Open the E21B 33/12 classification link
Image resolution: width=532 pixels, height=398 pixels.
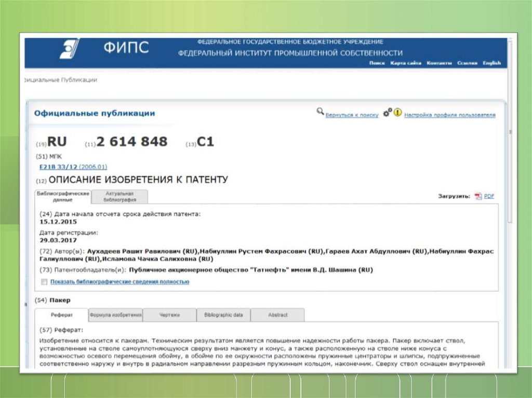(x=73, y=167)
